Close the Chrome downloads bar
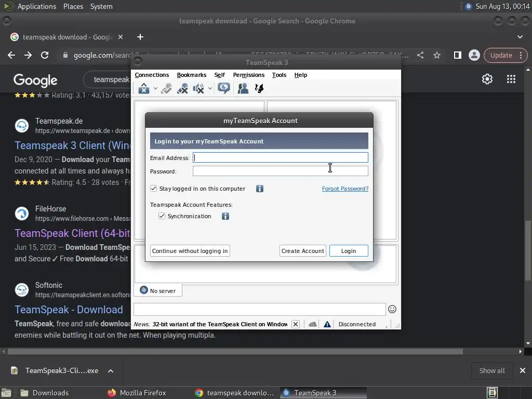Screen dimensions: 532x399 click(523, 370)
